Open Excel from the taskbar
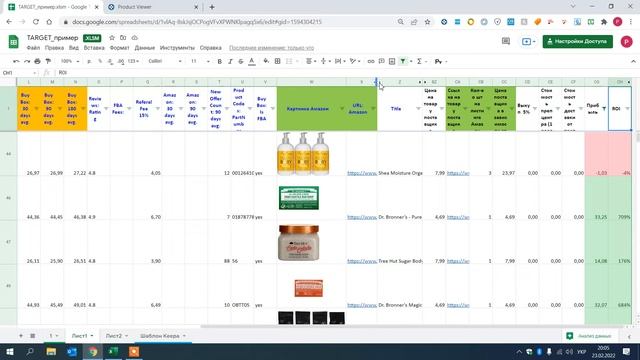The width and height of the screenshot is (640, 360). 113,351
